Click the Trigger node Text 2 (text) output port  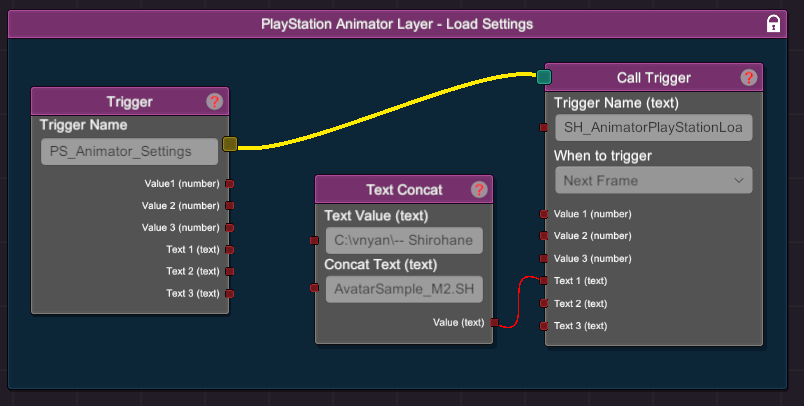click(x=230, y=271)
